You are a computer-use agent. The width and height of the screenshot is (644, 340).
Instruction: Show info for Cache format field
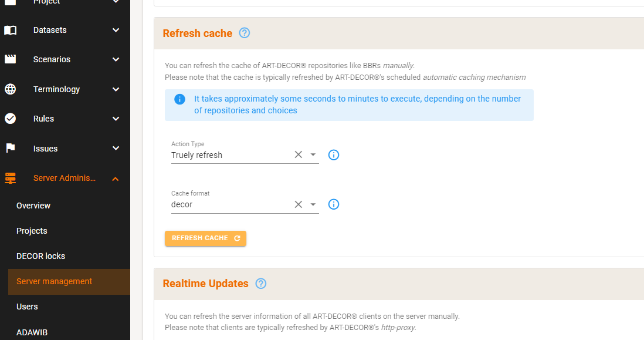pos(334,204)
